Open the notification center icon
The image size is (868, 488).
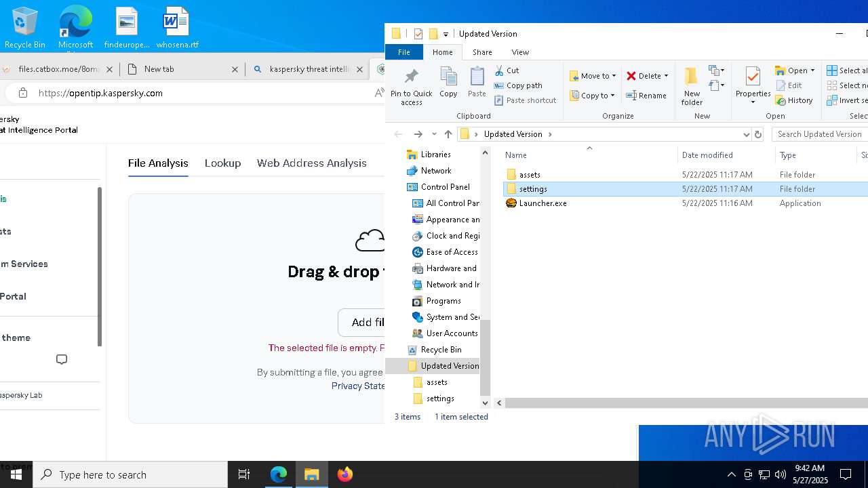[x=846, y=474]
